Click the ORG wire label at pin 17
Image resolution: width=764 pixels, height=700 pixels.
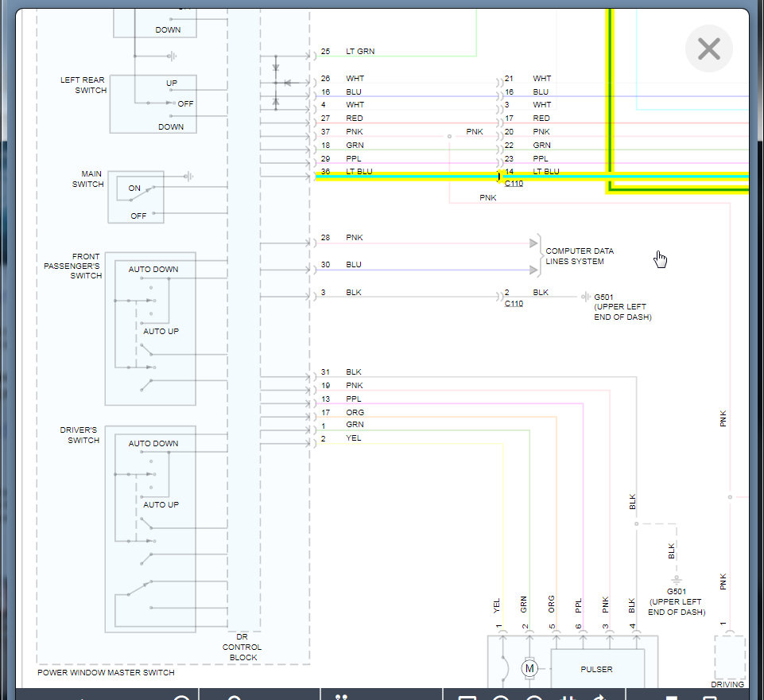tap(355, 412)
